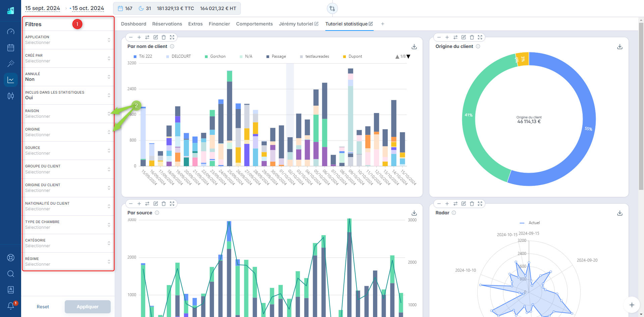Open the 15 oct. 2024 end date
Viewport: 644px width, 317px height.
point(88,8)
